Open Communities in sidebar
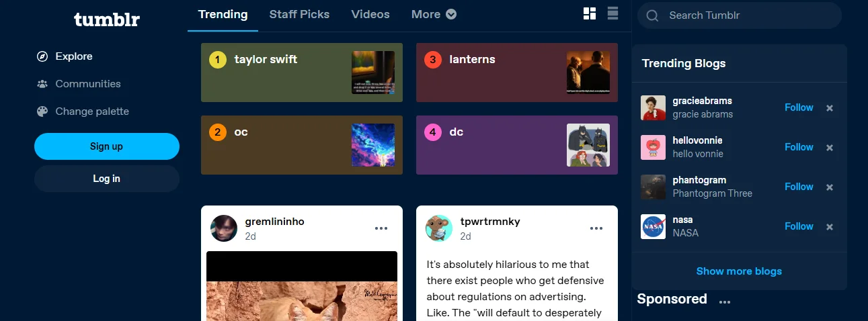This screenshot has height=321, width=868. 88,84
